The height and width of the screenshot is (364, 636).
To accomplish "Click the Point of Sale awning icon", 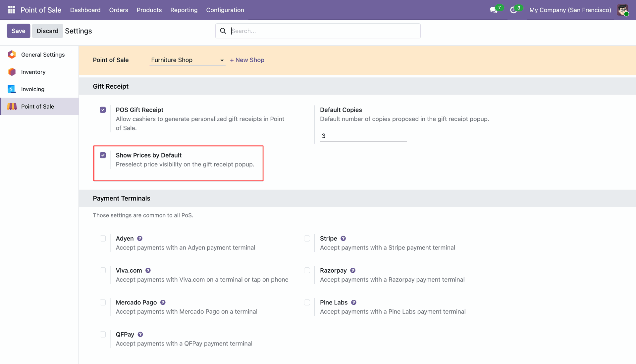I will 12,106.
